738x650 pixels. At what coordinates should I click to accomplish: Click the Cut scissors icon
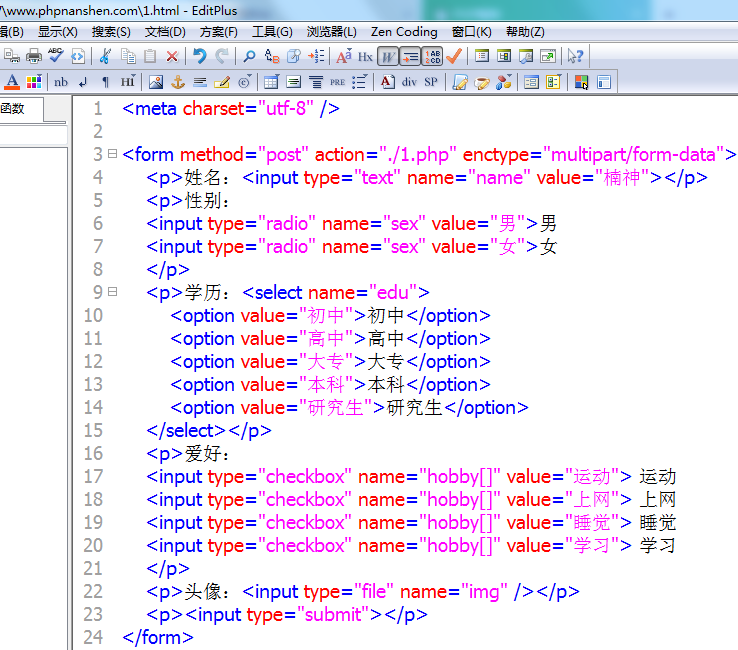[x=105, y=56]
